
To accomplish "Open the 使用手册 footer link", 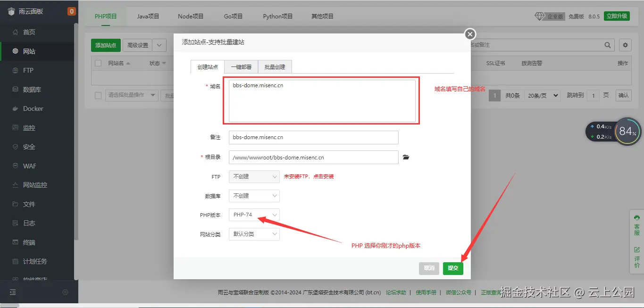I will pos(426,292).
